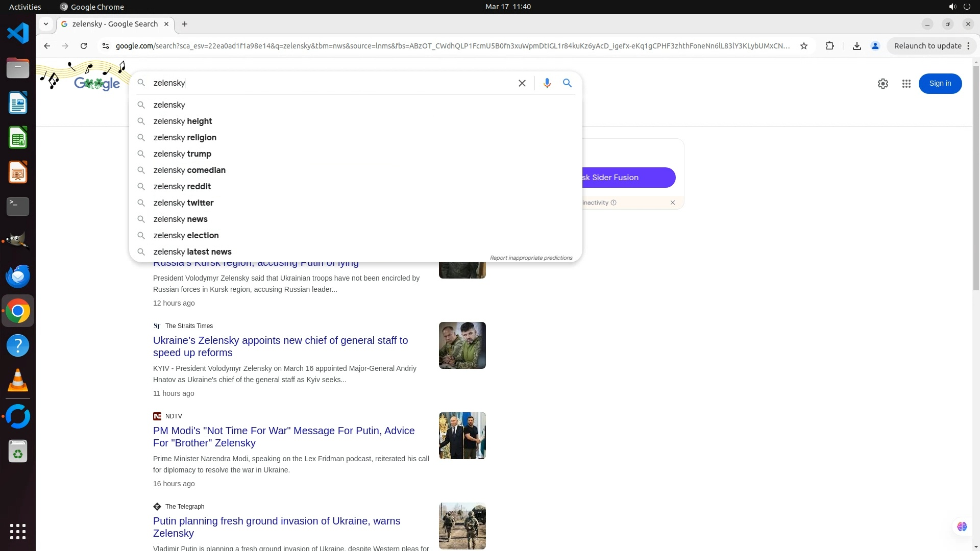Open Relaunch to update menu
This screenshot has width=980, height=551.
click(932, 46)
